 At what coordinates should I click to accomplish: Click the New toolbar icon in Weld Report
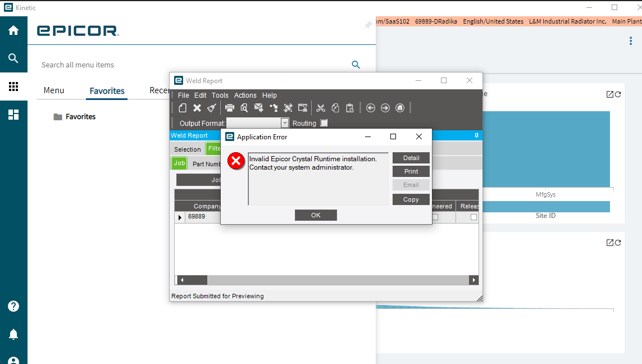183,108
